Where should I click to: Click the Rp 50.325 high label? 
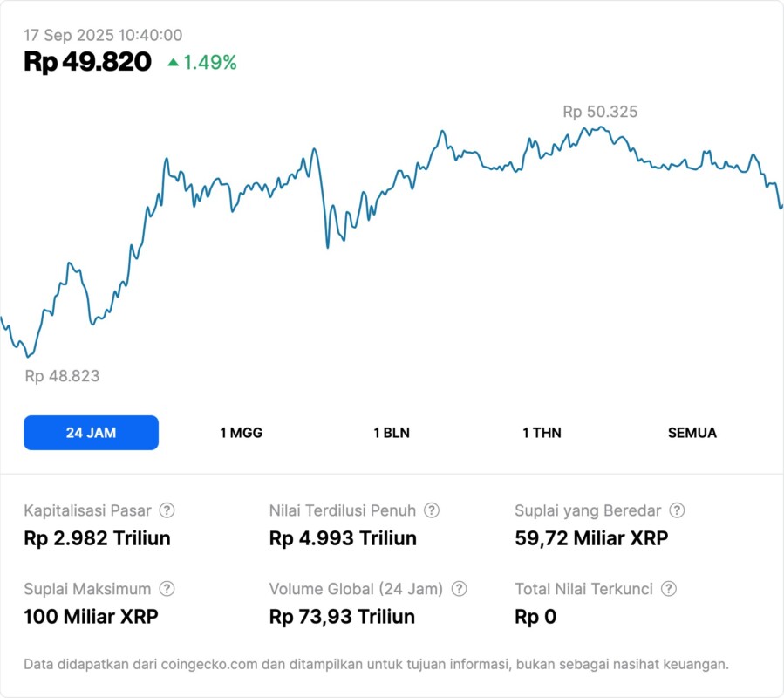tap(600, 112)
